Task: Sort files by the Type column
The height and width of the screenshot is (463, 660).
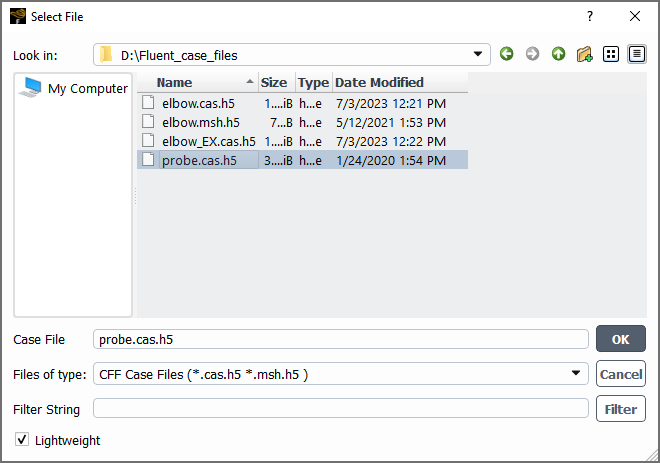Action: click(x=314, y=82)
